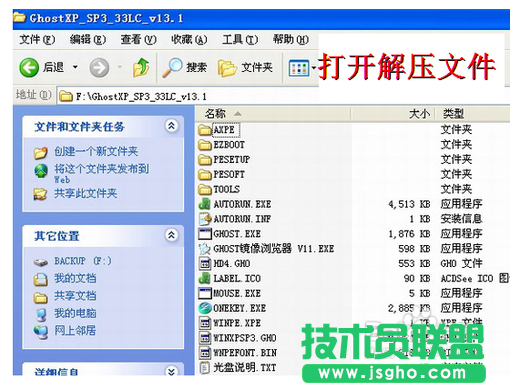Select WINXPSP3.GHO file icon

point(205,338)
